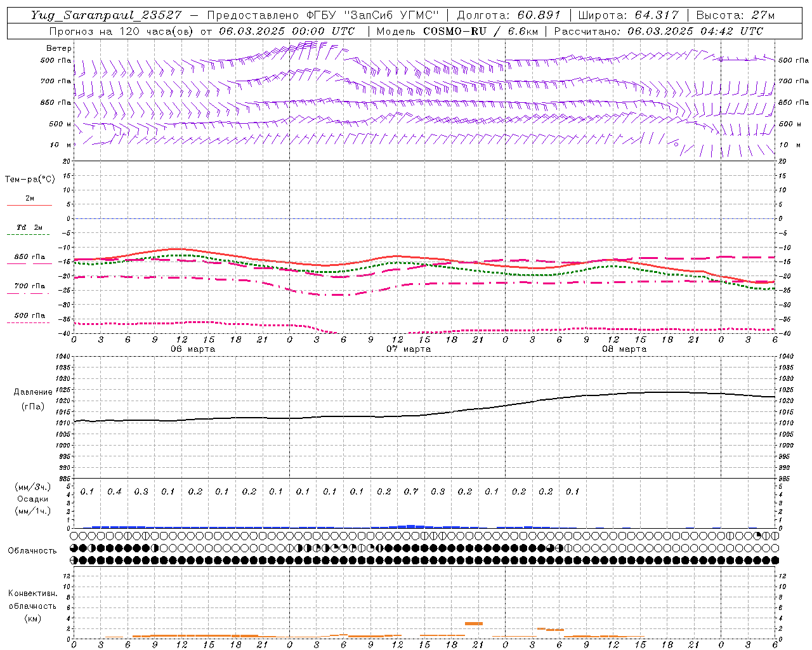The width and height of the screenshot is (812, 650).
Task: Click the 'Давление' pressure panel label
Action: (33, 392)
